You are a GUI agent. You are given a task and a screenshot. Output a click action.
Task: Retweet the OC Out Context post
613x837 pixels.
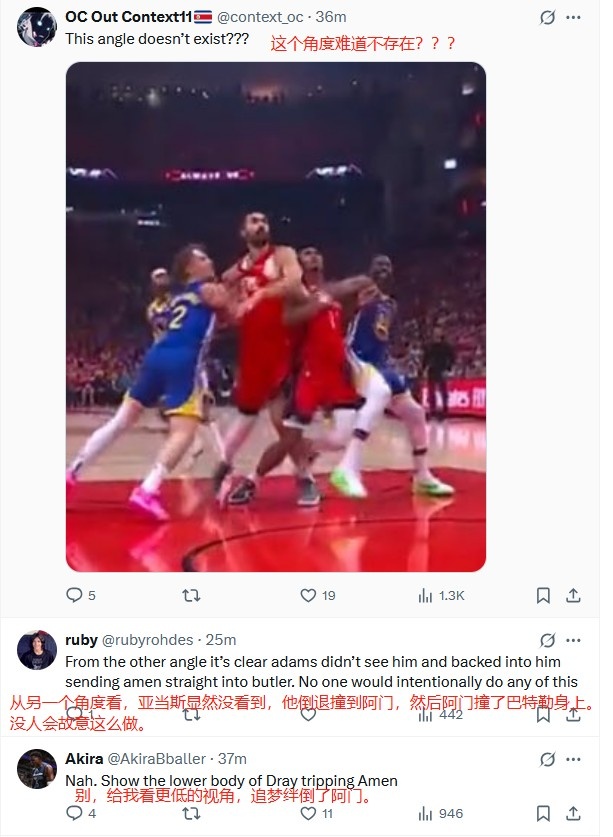point(191,595)
